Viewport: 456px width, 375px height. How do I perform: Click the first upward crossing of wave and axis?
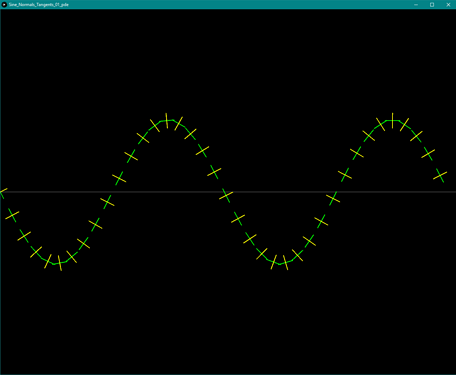point(111,192)
